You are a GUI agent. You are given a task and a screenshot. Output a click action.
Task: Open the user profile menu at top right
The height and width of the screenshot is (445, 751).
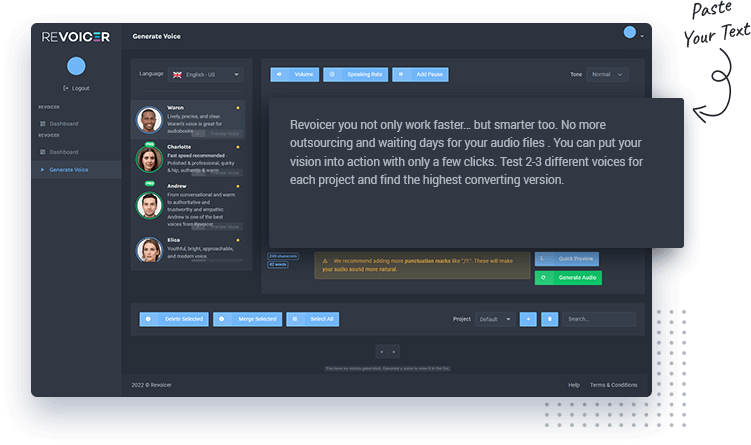632,33
